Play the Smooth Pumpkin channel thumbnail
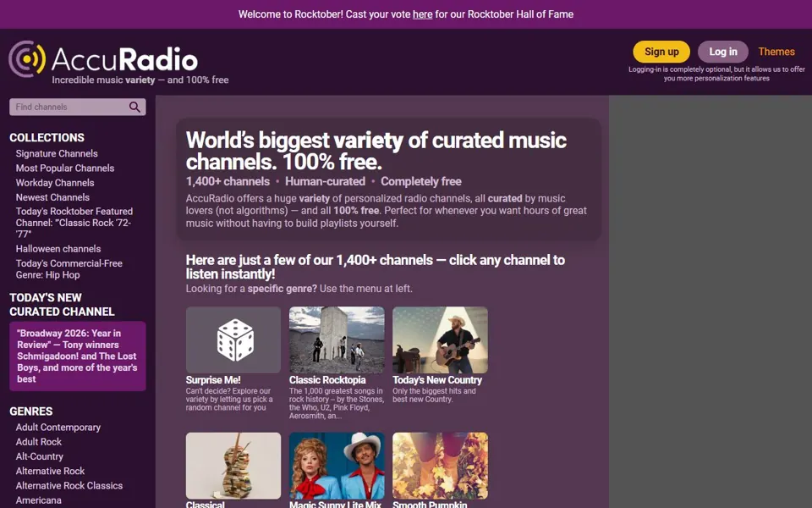The width and height of the screenshot is (812, 508). click(440, 466)
